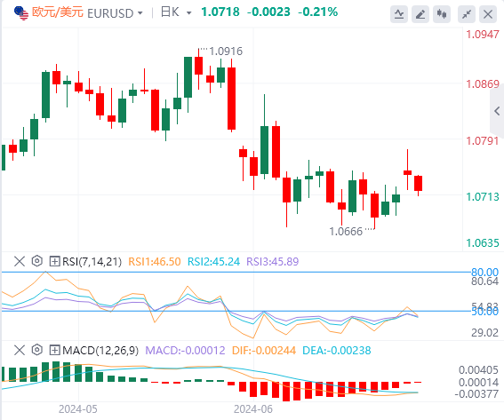Expand the EURUSD symbol dropdown arrow
This screenshot has height=420, width=504.
140,13
